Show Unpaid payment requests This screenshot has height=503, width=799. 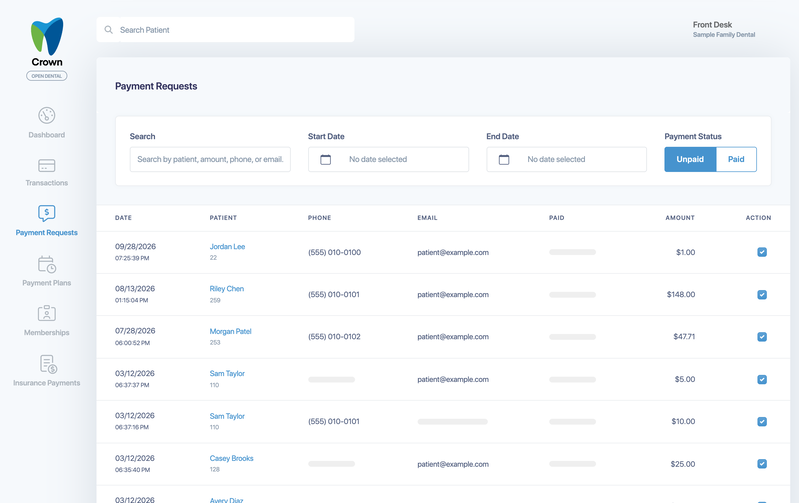[690, 159]
